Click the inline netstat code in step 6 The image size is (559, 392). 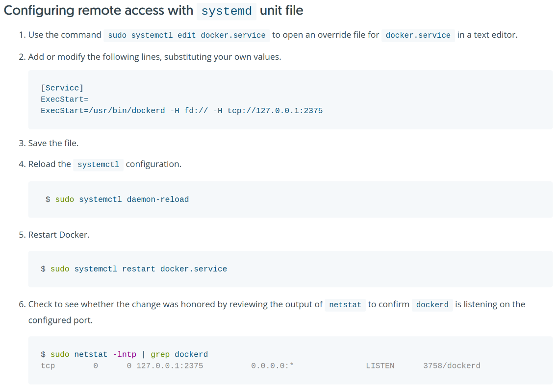pyautogui.click(x=345, y=305)
